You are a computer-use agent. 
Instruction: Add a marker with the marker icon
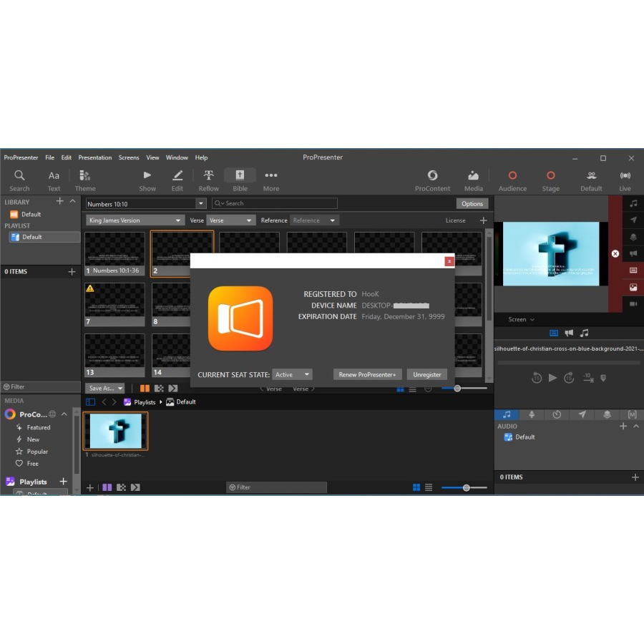pos(603,378)
